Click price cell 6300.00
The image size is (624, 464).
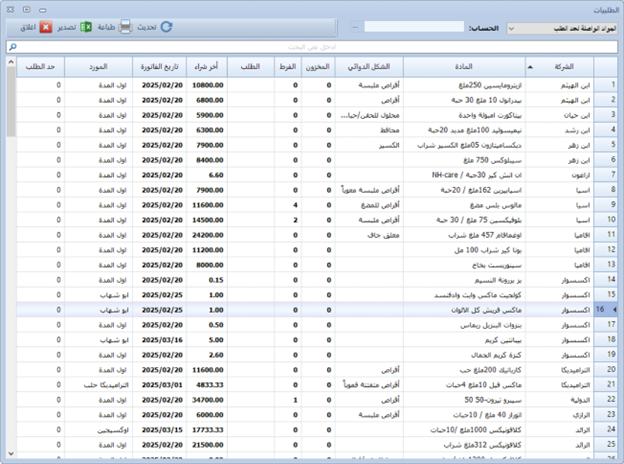click(207, 130)
